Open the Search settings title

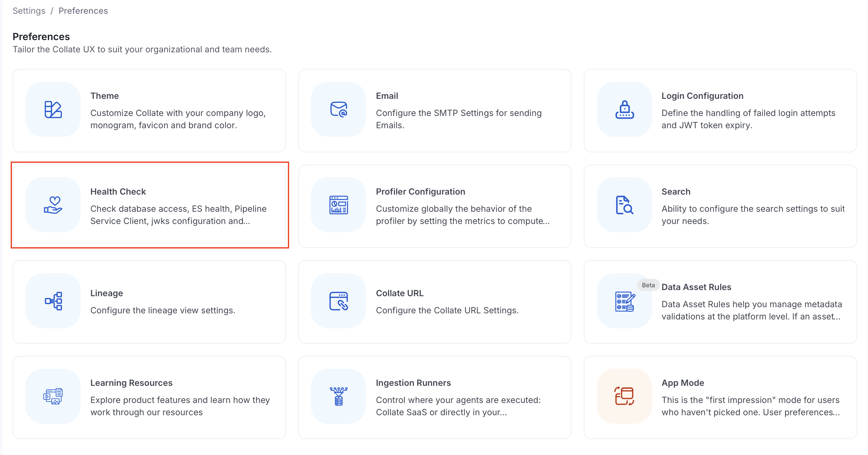pyautogui.click(x=676, y=192)
